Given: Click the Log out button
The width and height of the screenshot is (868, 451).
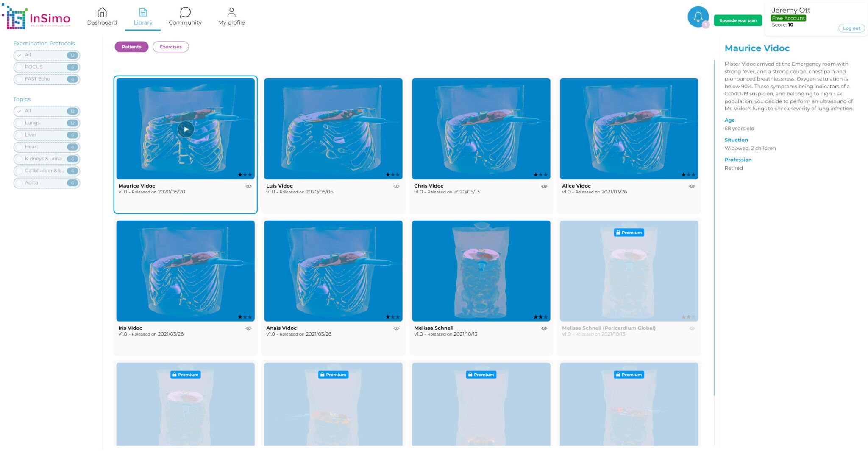Looking at the screenshot, I should click(x=851, y=28).
